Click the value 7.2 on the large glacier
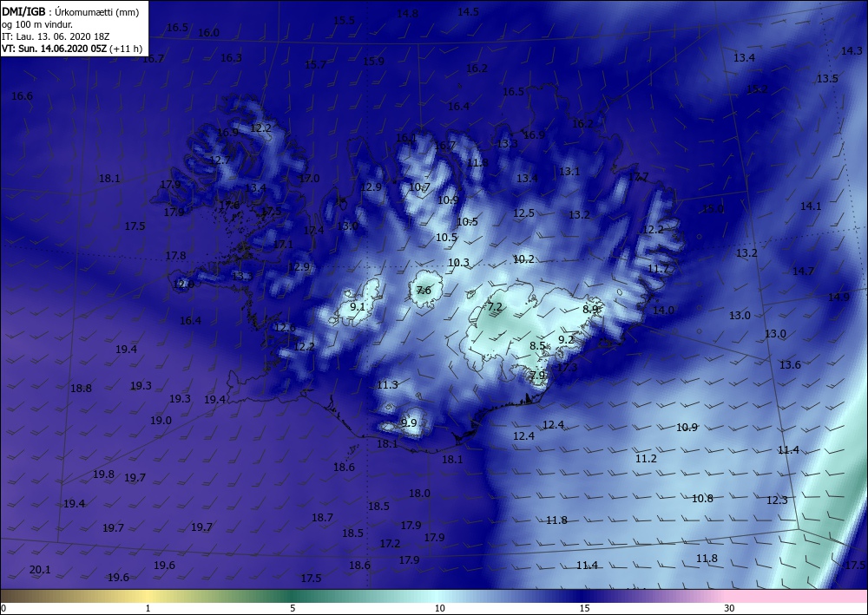Image resolution: width=868 pixels, height=615 pixels. pyautogui.click(x=495, y=306)
